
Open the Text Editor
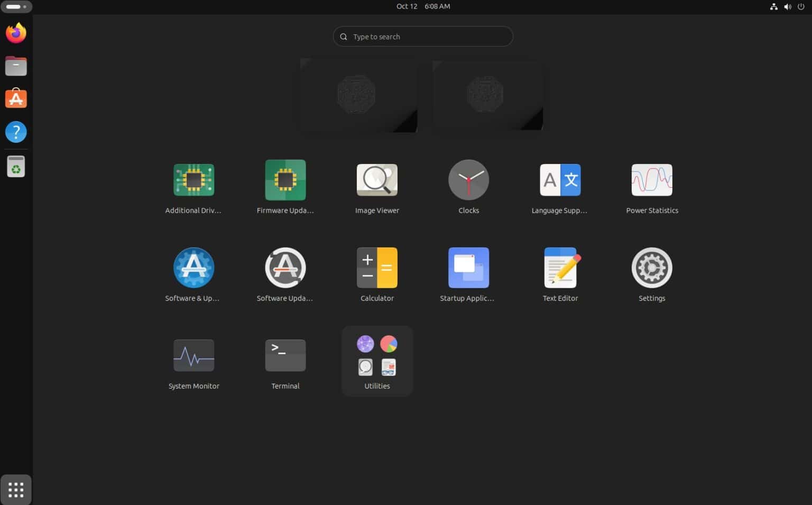(x=560, y=268)
